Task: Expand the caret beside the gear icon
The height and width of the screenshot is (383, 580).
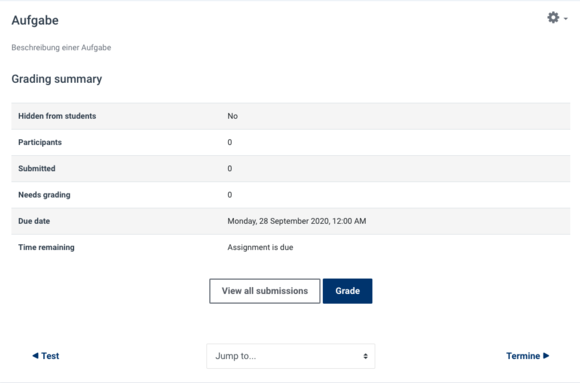Action: [566, 19]
